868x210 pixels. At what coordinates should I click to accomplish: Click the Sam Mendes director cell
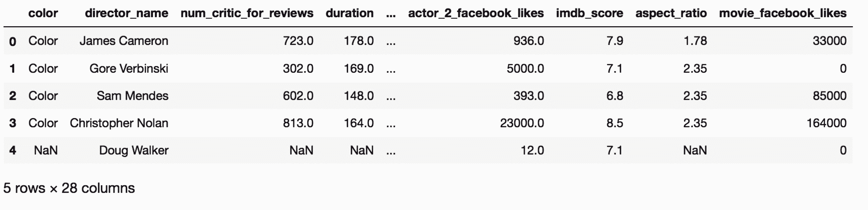click(x=132, y=96)
